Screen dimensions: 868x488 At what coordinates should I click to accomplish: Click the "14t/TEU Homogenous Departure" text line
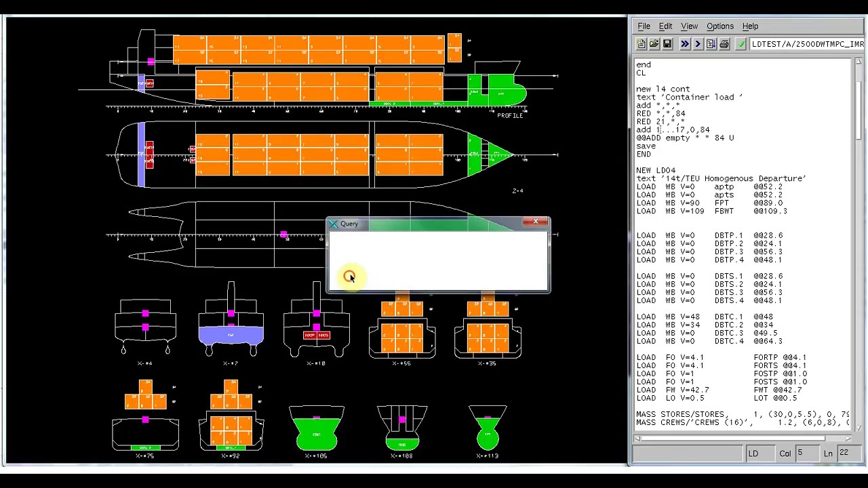pyautogui.click(x=721, y=178)
